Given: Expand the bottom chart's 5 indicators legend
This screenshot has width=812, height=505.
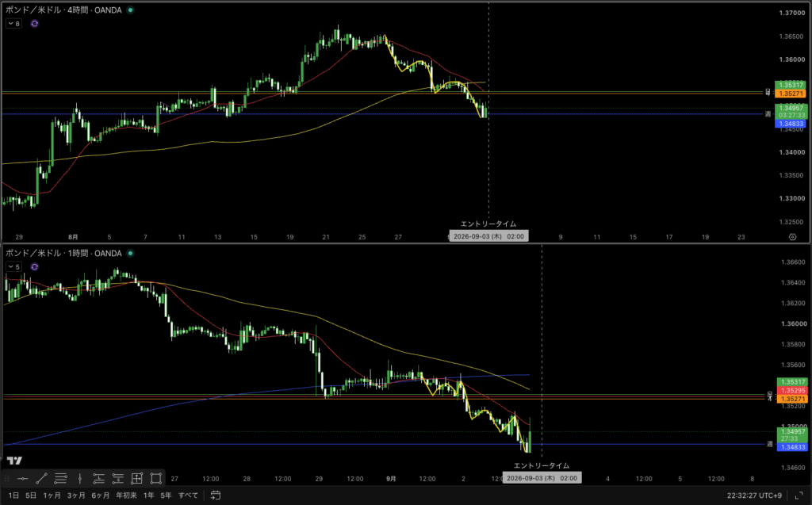Looking at the screenshot, I should coord(14,267).
